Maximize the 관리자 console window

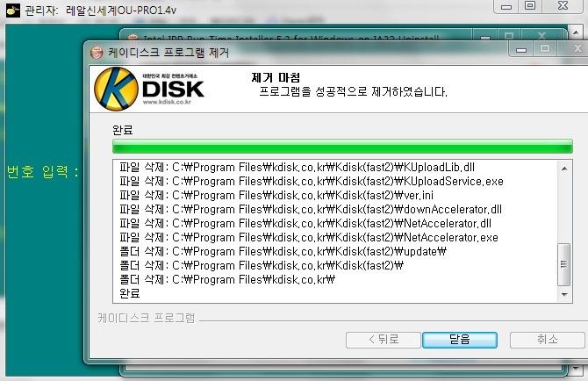pyautogui.click(x=530, y=6)
